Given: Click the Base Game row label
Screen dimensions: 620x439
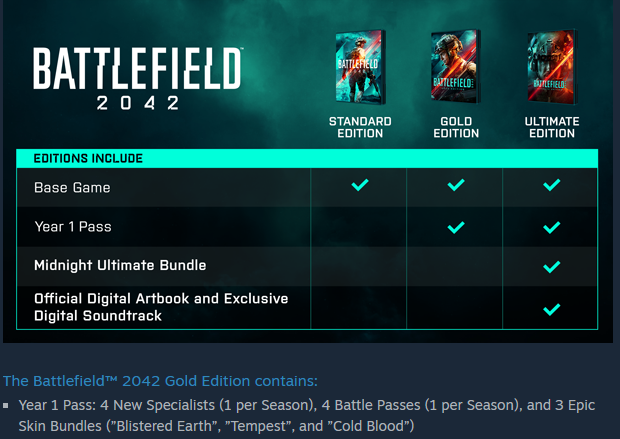Looking at the screenshot, I should (72, 187).
